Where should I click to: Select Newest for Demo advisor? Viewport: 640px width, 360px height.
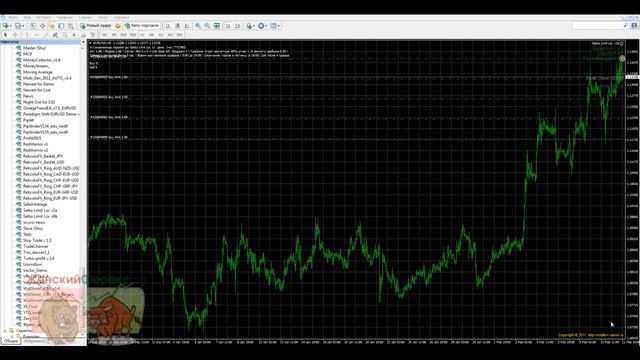click(38, 84)
